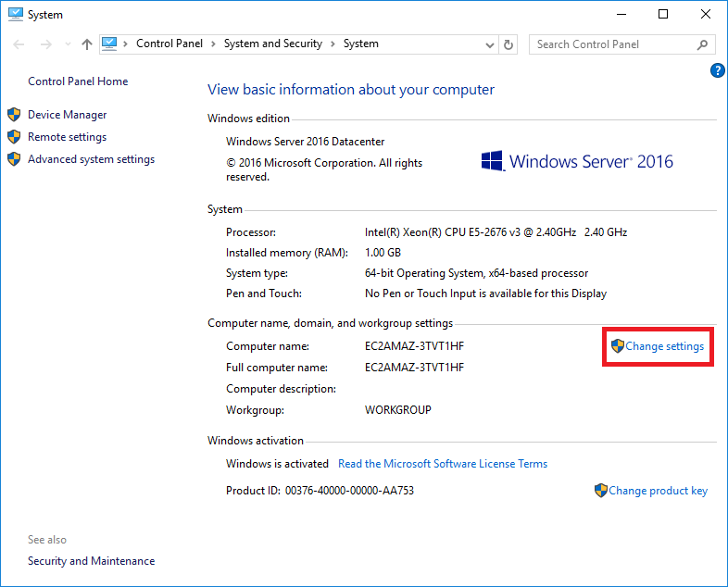Viewport: 728px width, 587px height.
Task: Read the Microsoft Software License Terms
Action: [x=443, y=464]
